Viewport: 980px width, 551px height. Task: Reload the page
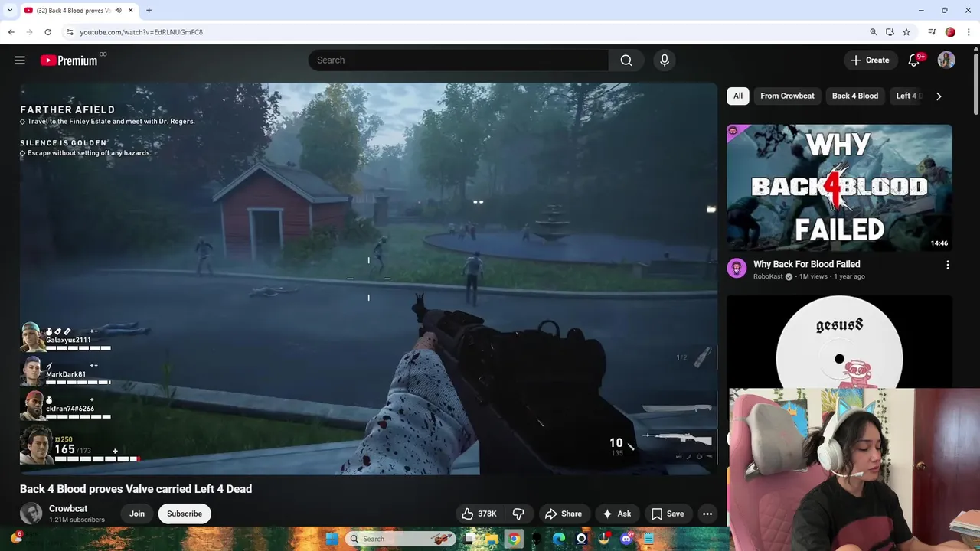(48, 32)
